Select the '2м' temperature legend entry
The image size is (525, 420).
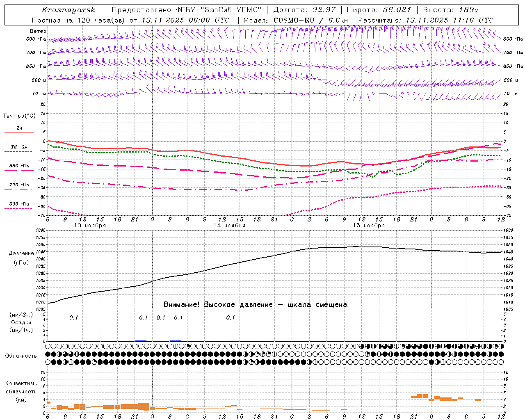click(x=19, y=128)
